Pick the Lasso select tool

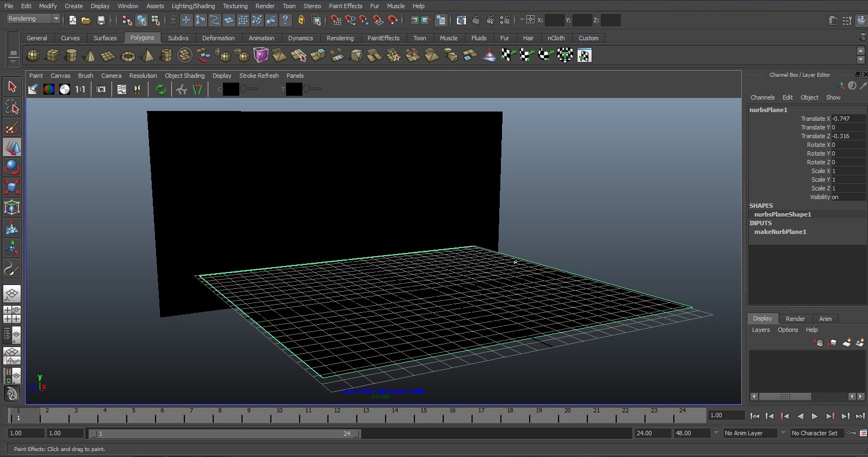coord(11,107)
